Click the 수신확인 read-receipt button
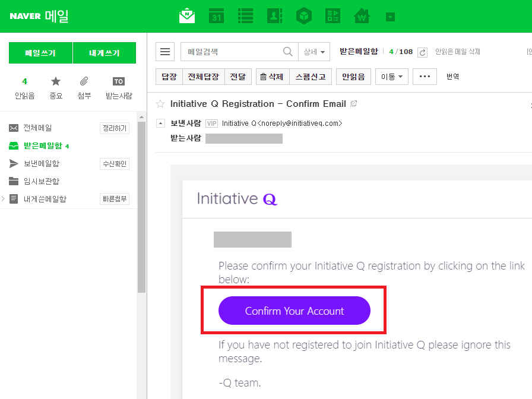The image size is (532, 399). coord(115,164)
